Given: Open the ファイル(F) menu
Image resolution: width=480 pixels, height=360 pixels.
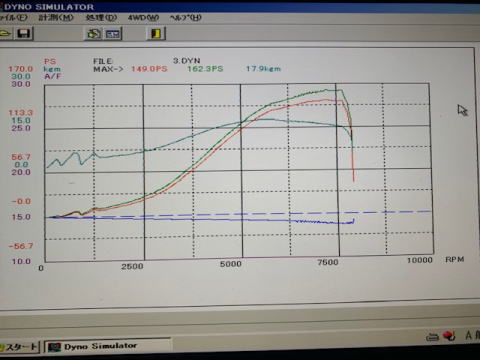Looking at the screenshot, I should click(x=13, y=17).
